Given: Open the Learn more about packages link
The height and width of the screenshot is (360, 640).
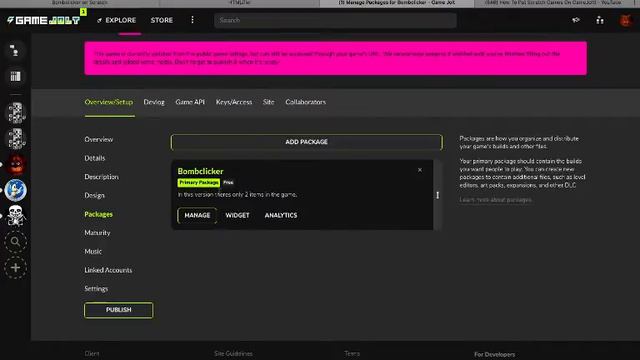Looking at the screenshot, I should 496,200.
